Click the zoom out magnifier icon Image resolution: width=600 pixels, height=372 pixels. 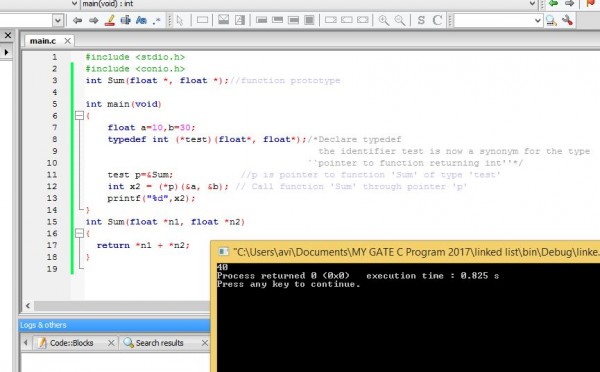[399, 20]
